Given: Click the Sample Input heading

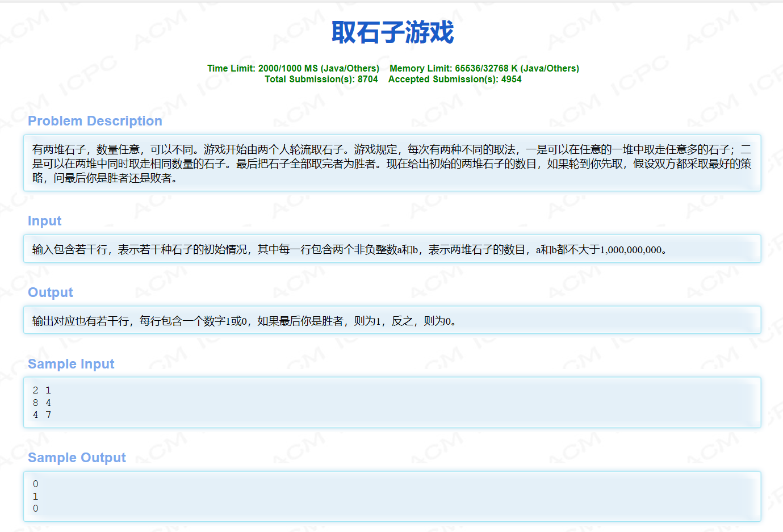Looking at the screenshot, I should click(x=71, y=364).
